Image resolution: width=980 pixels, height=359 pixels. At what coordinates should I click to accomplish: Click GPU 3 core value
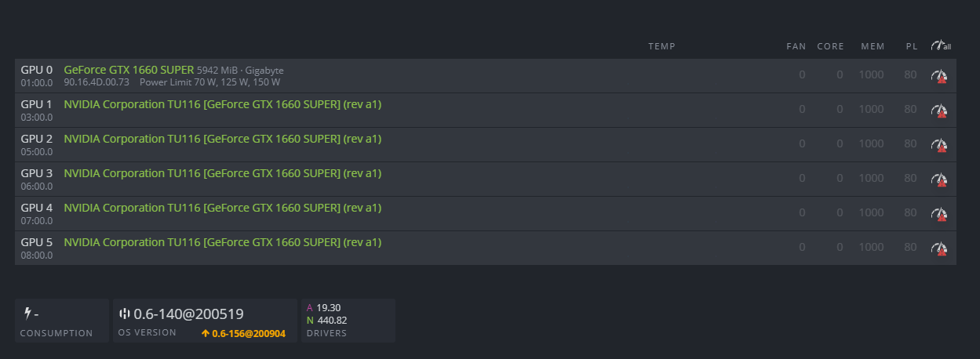840,179
